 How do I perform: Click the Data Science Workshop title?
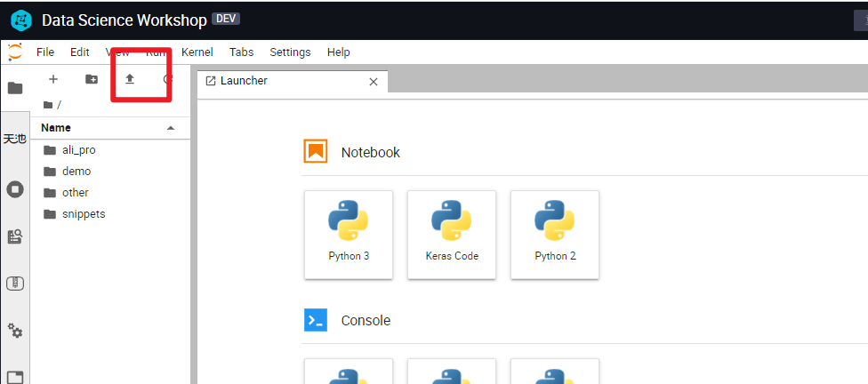coord(125,20)
